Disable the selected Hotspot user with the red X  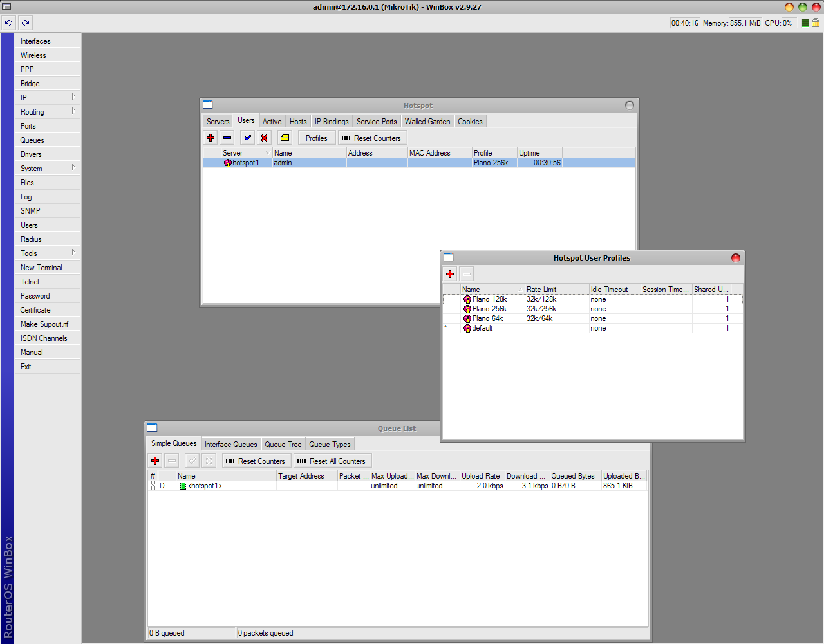coord(264,138)
